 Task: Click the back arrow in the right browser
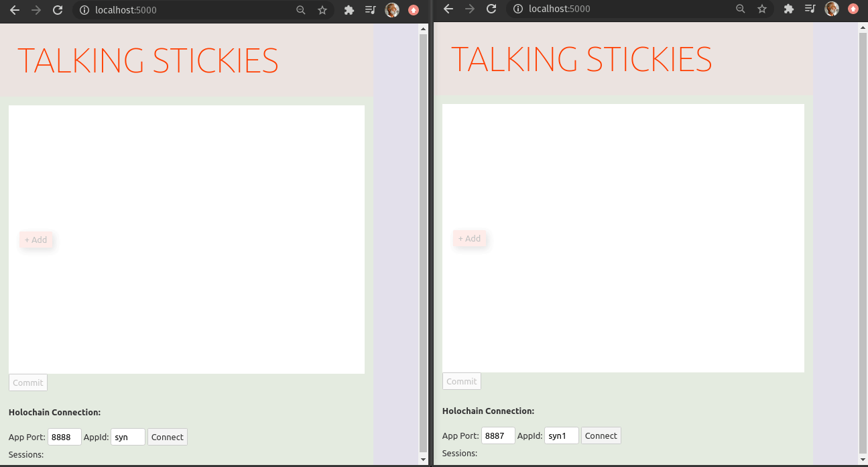click(448, 9)
